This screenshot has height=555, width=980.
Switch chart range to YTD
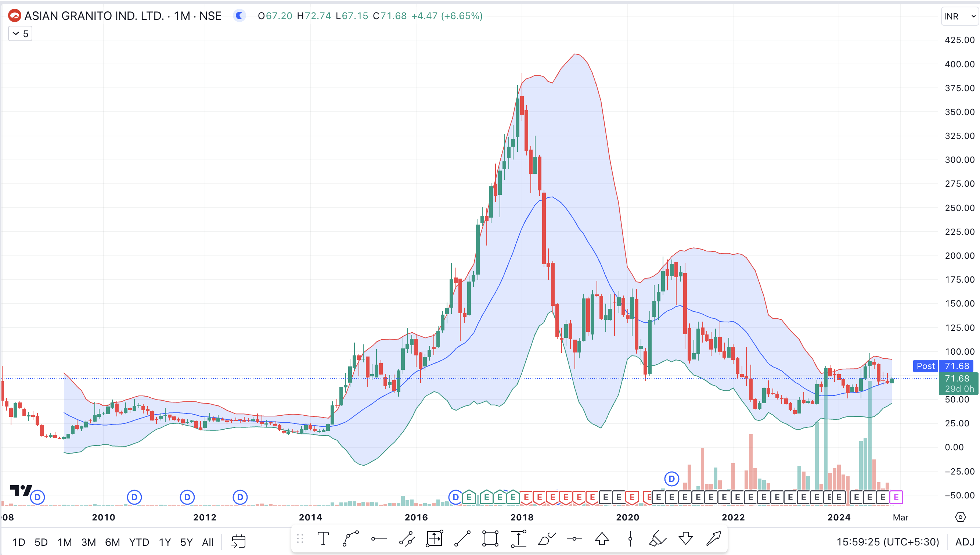click(x=139, y=542)
